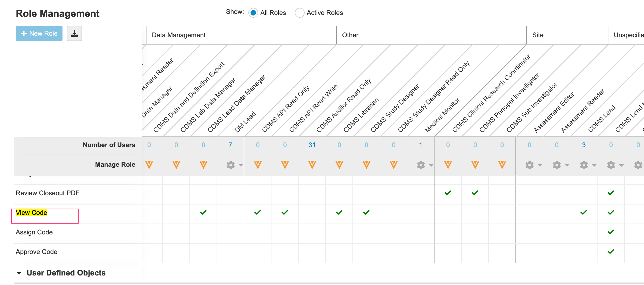Click the download/export roles icon

pos(74,33)
